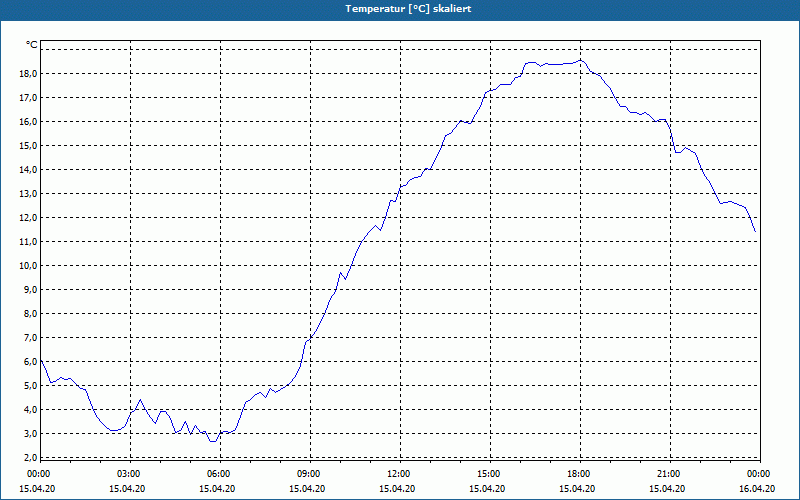Click the 15.04.20 date below 09:00

307,488
